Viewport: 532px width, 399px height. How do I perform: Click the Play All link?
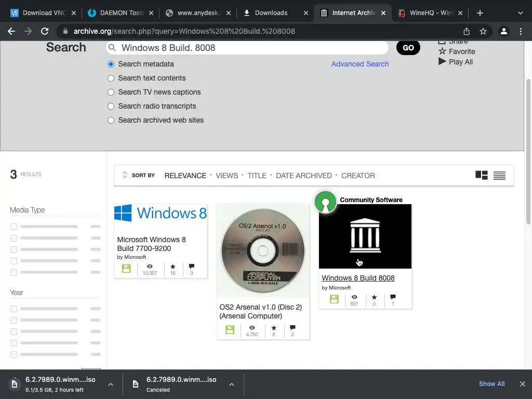[x=456, y=62]
